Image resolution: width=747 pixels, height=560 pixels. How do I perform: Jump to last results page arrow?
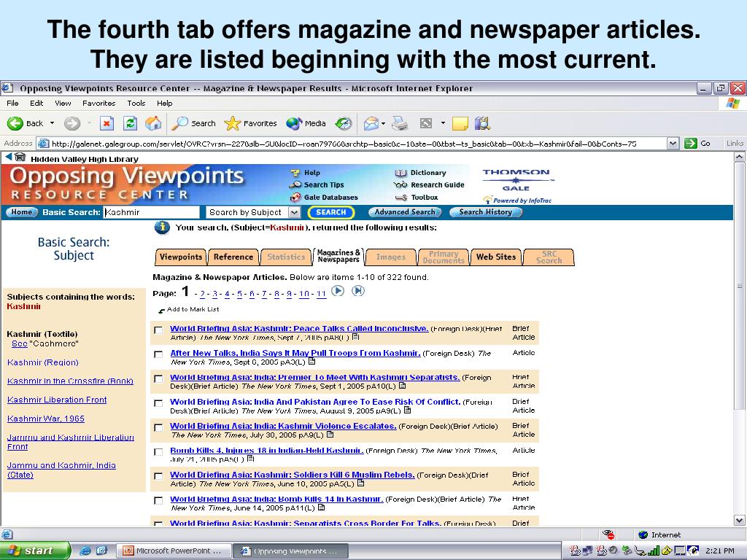(358, 291)
